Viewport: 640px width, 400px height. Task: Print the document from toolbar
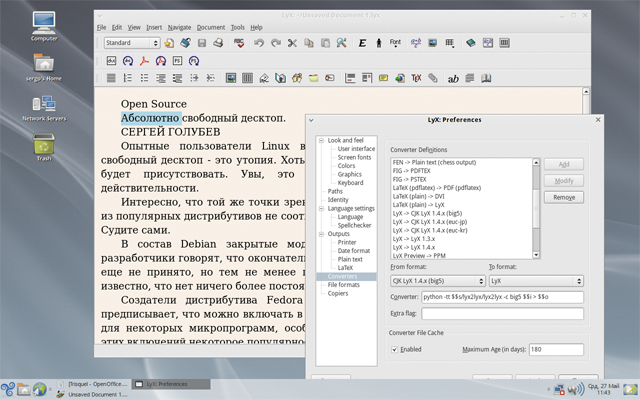218,43
